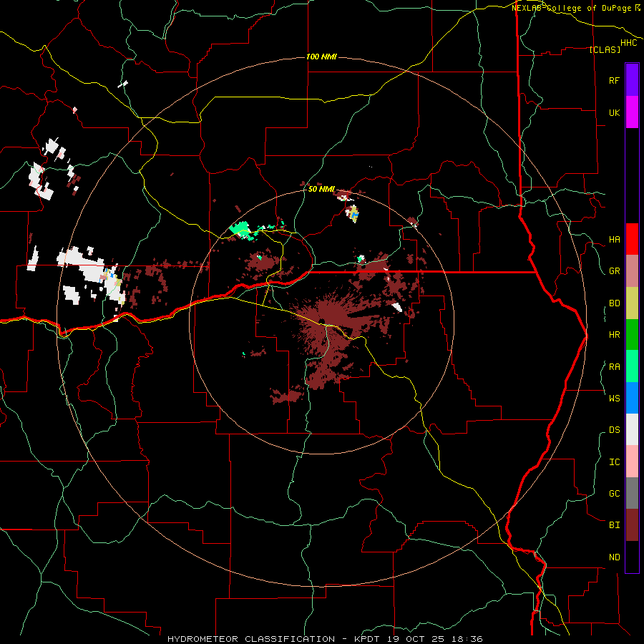Click the magenta UK legend color swatch
The image size is (644, 644).
click(632, 112)
